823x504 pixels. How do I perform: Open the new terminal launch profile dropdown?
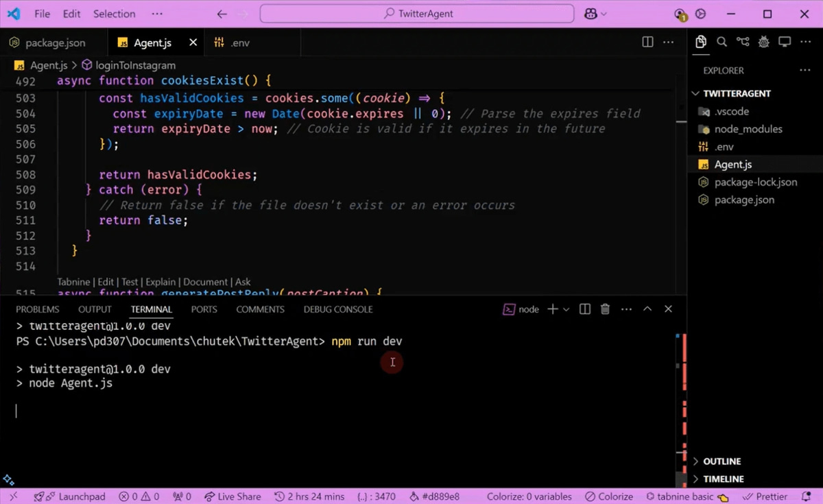(566, 309)
